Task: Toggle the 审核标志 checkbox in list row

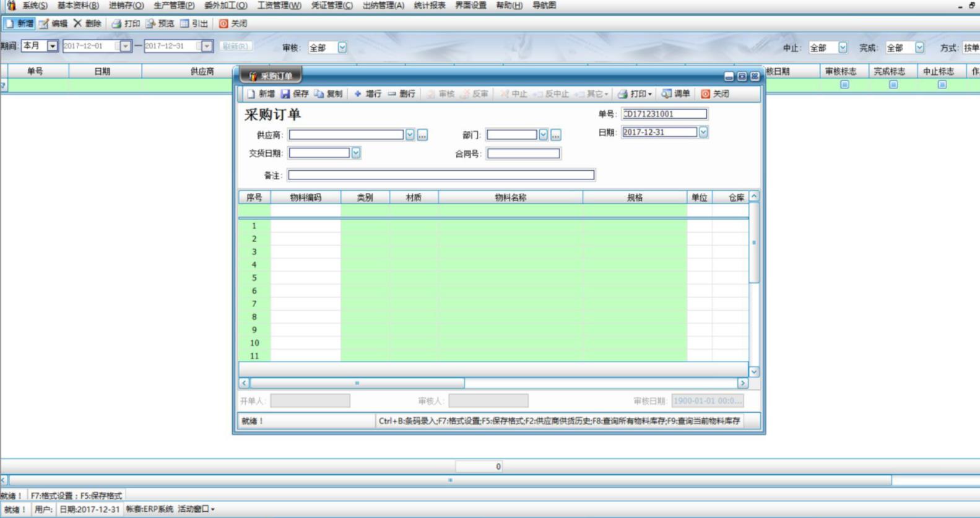Action: 844,85
